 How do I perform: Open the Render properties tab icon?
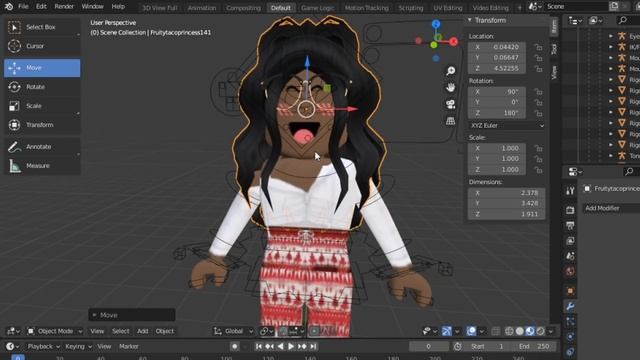[x=570, y=210]
